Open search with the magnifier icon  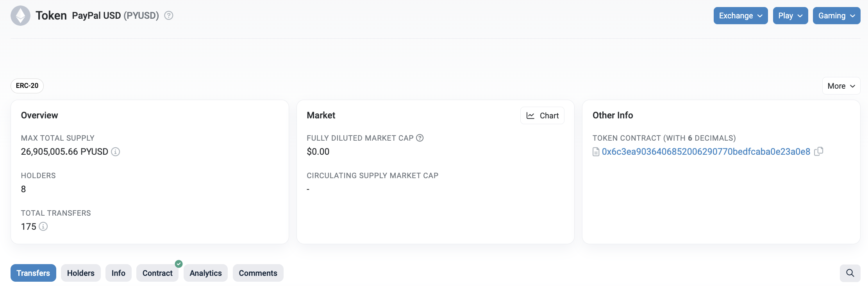[x=850, y=273]
